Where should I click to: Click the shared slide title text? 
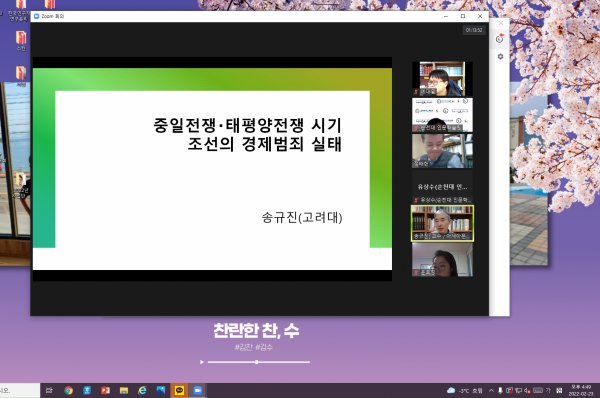click(247, 135)
